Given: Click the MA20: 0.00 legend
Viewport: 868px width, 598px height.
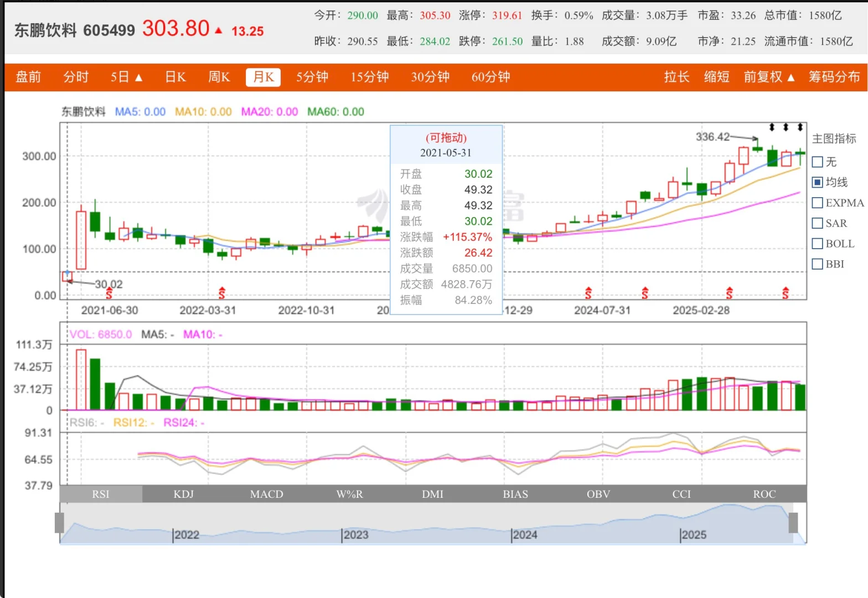Looking at the screenshot, I should 270,112.
